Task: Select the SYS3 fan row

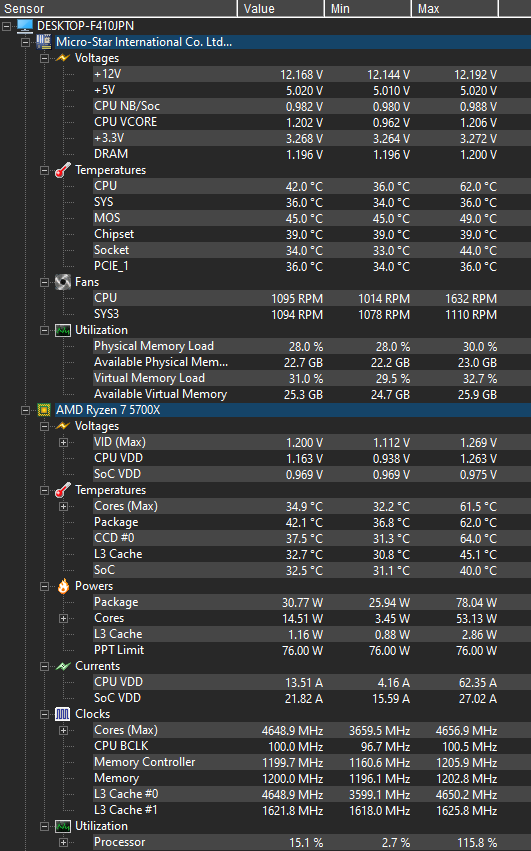Action: (x=312, y=314)
